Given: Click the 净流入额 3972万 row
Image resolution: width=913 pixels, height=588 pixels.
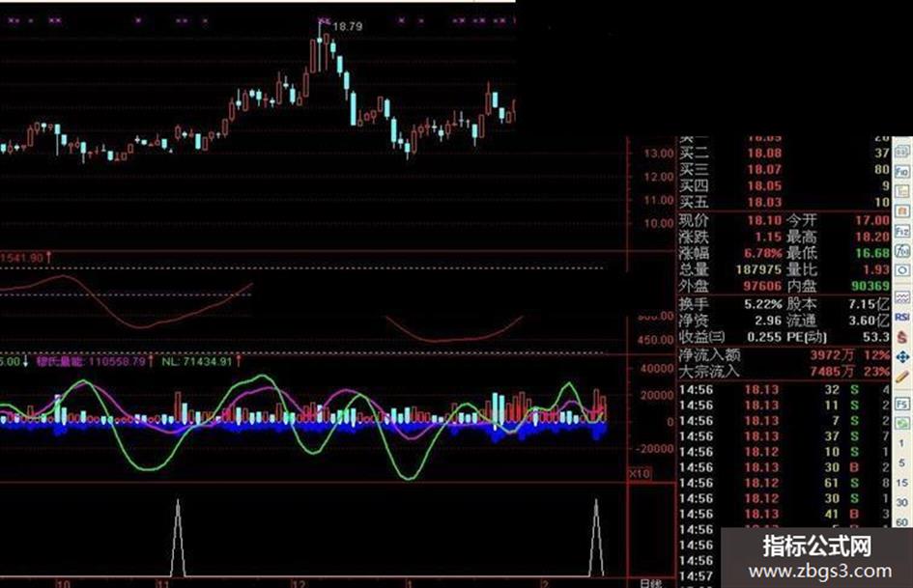Looking at the screenshot, I should (785, 354).
